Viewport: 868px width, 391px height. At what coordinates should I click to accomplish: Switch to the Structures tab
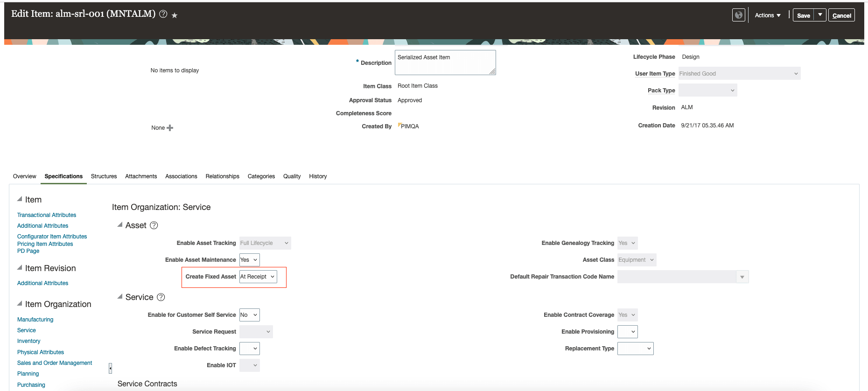point(104,176)
